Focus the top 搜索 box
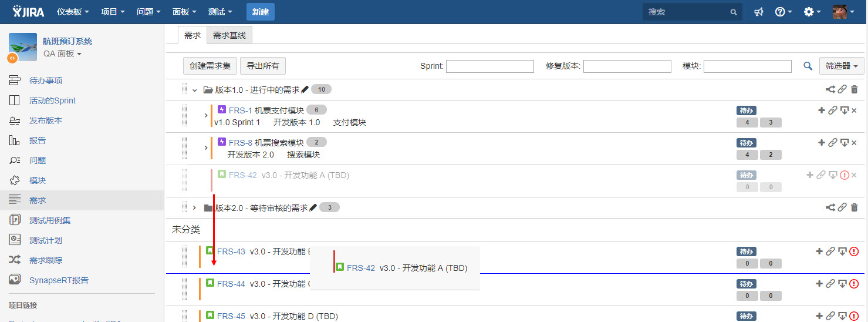Screen dimensions: 868x322 693,12
